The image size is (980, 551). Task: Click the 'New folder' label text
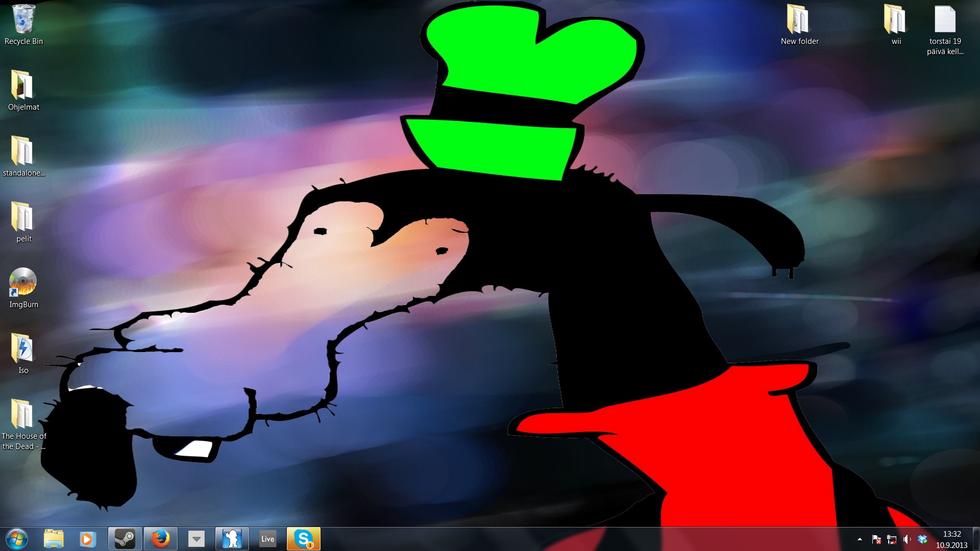coord(799,41)
